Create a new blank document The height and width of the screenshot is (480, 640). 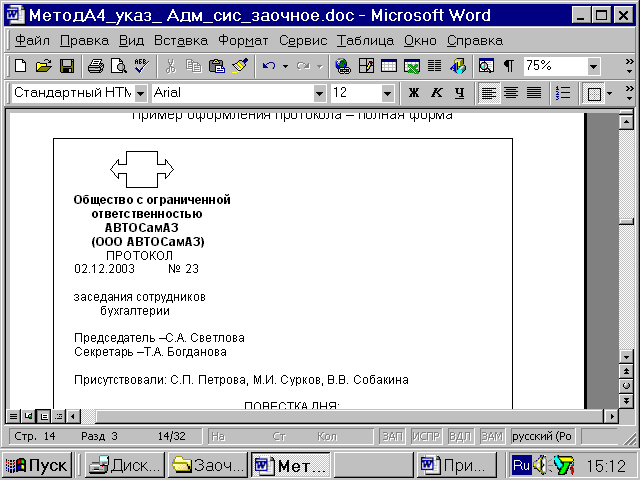[20, 66]
